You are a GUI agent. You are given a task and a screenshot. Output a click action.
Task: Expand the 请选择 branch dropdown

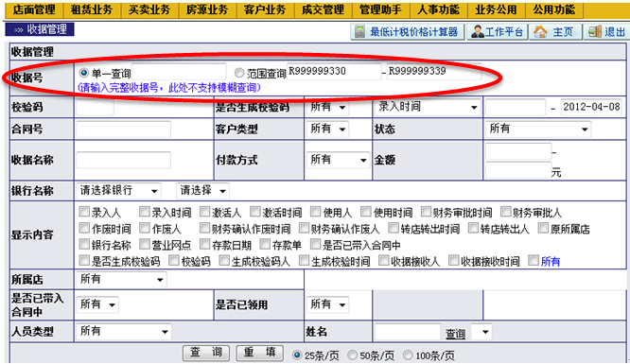pyautogui.click(x=202, y=190)
